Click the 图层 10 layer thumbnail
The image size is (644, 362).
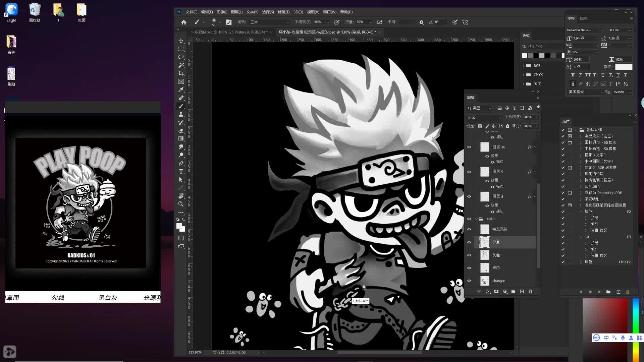click(485, 147)
